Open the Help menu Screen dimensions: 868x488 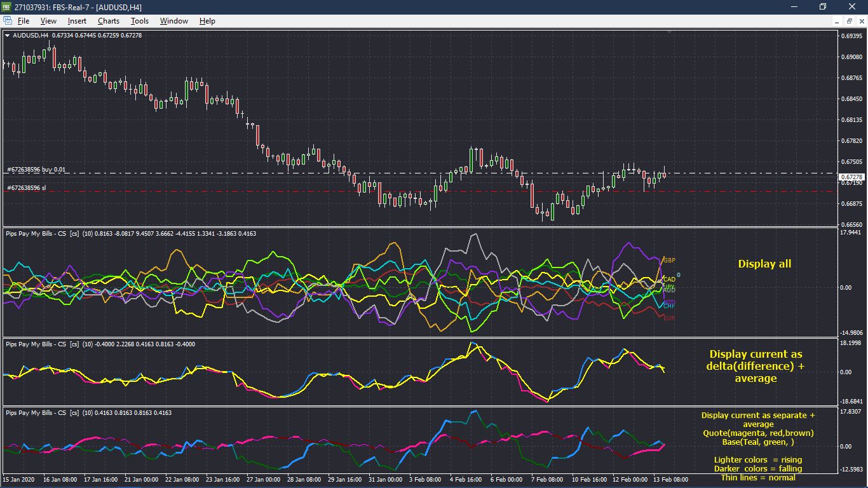207,21
